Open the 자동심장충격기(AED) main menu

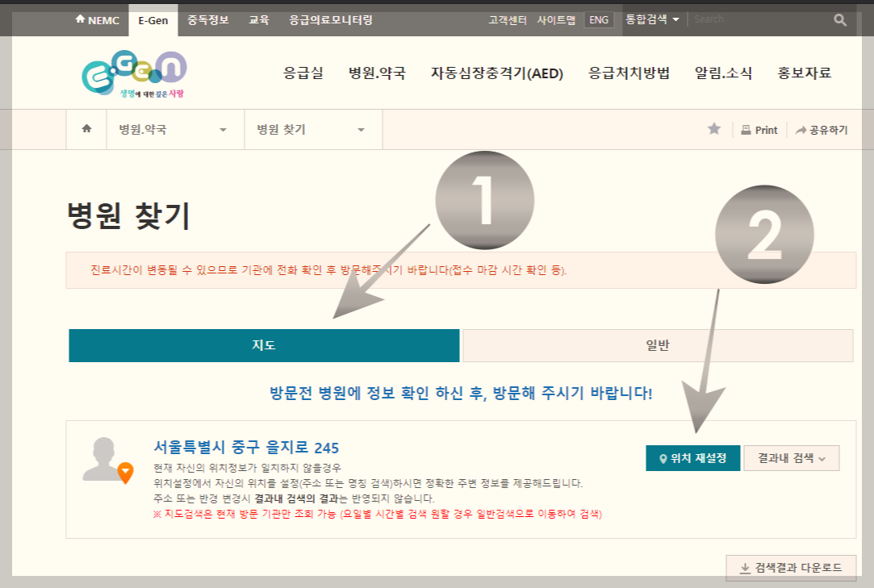[496, 73]
